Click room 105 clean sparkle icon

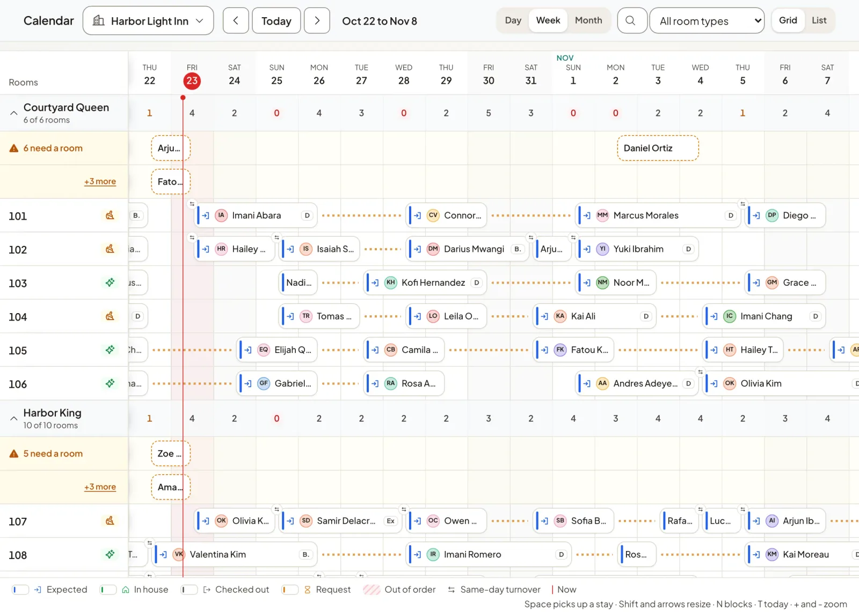point(110,350)
